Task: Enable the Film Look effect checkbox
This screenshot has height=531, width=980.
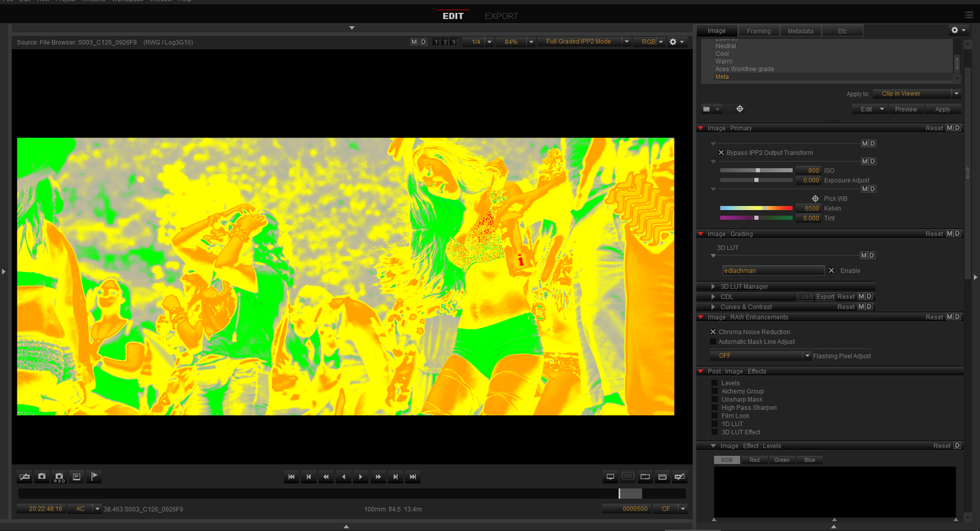Action: [x=715, y=415]
